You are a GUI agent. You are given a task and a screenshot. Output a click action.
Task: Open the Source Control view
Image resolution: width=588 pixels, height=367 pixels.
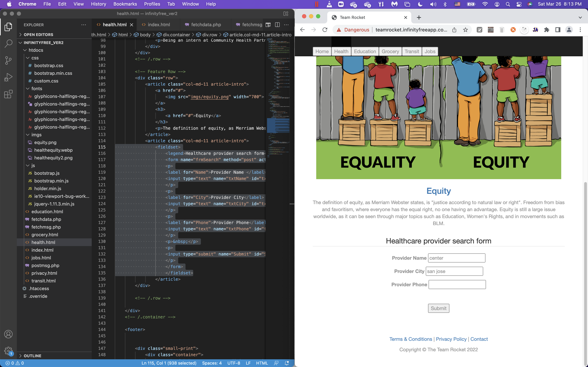pyautogui.click(x=8, y=60)
